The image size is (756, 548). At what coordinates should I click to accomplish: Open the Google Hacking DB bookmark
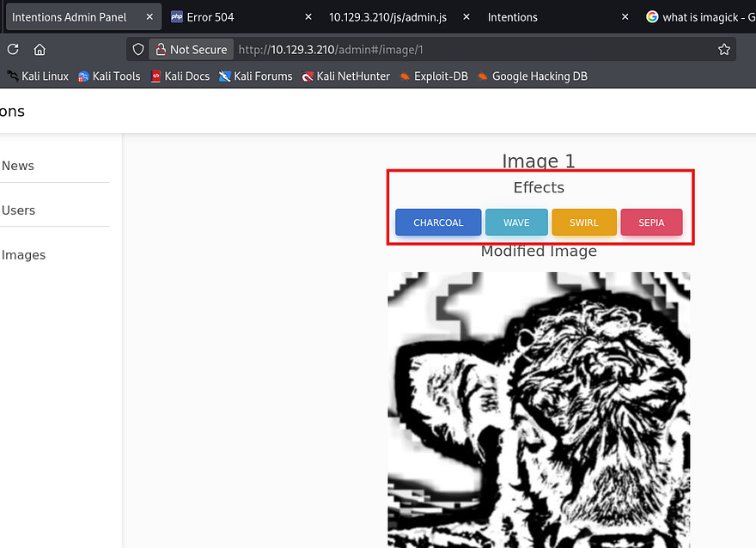tap(533, 76)
